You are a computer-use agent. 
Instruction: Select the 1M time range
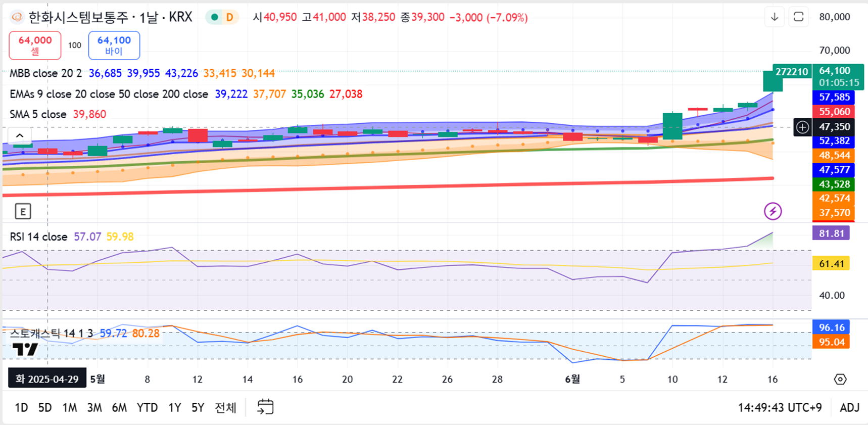click(x=69, y=407)
